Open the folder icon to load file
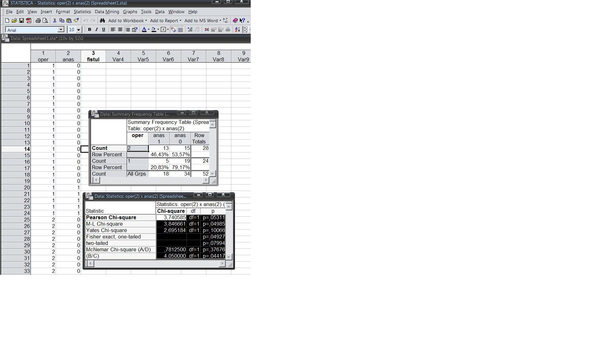Image resolution: width=594 pixels, height=364 pixels. tap(14, 21)
